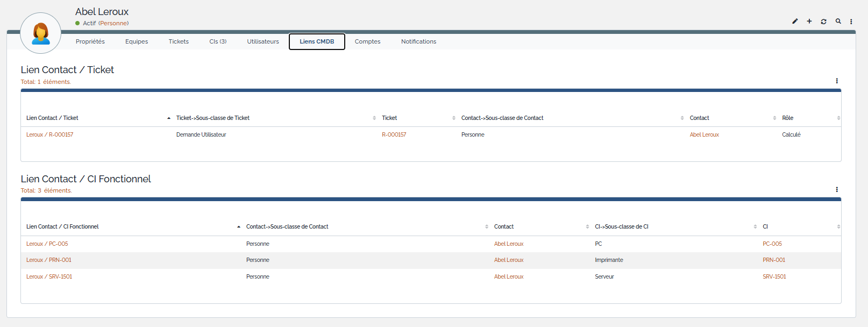868x327 pixels.
Task: Switch to the Propriétés tab
Action: 90,41
